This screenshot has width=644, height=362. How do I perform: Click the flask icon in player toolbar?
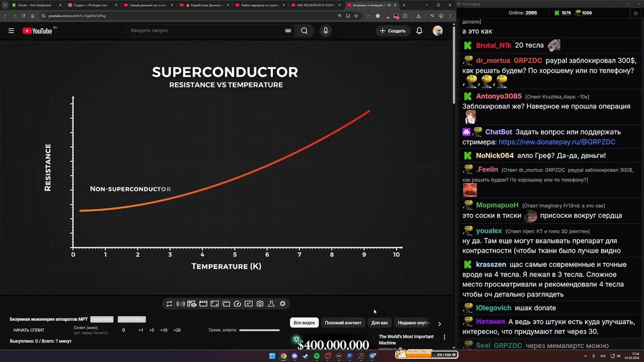(271, 304)
